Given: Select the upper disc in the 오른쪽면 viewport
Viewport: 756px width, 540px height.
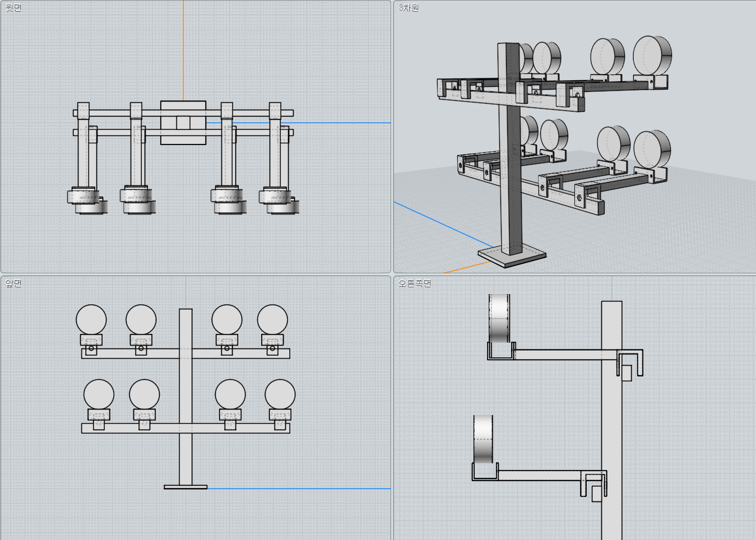Looking at the screenshot, I should 499,318.
